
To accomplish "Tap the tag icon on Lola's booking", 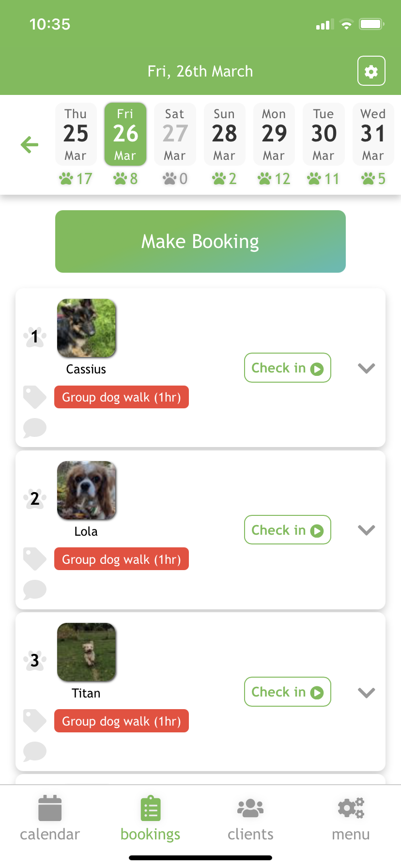I will pyautogui.click(x=34, y=559).
